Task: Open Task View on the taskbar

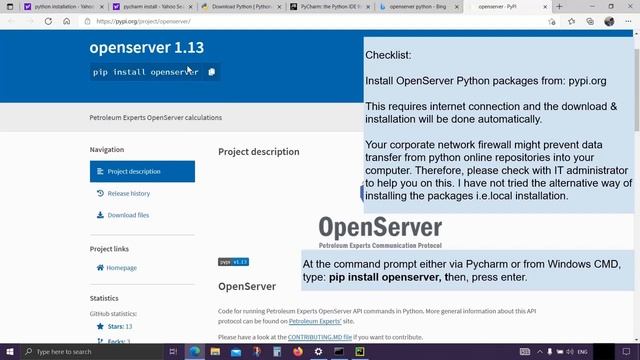Action: pyautogui.click(x=173, y=351)
